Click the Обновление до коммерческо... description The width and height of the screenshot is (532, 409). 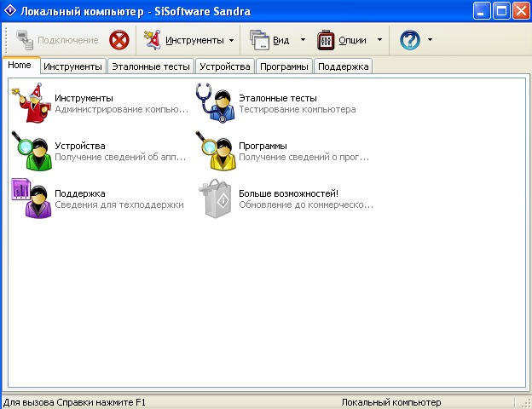tap(306, 204)
